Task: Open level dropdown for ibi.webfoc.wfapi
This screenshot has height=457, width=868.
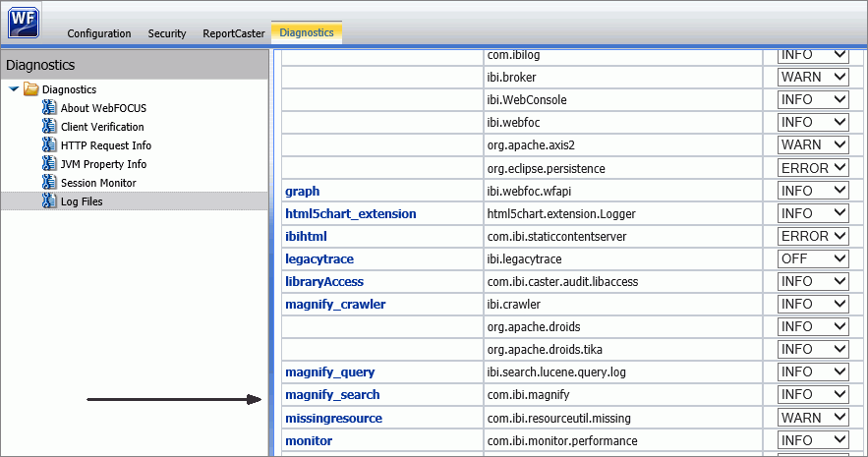Action: coord(813,191)
